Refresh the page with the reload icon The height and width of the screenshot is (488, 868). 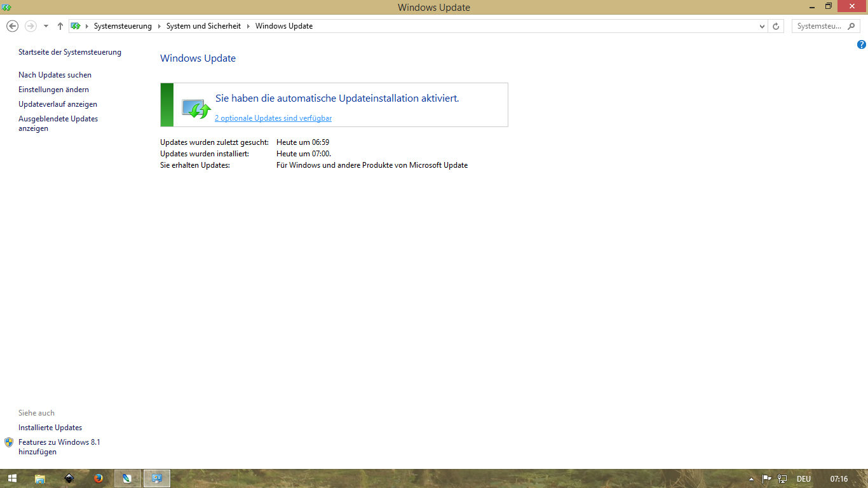coord(776,26)
